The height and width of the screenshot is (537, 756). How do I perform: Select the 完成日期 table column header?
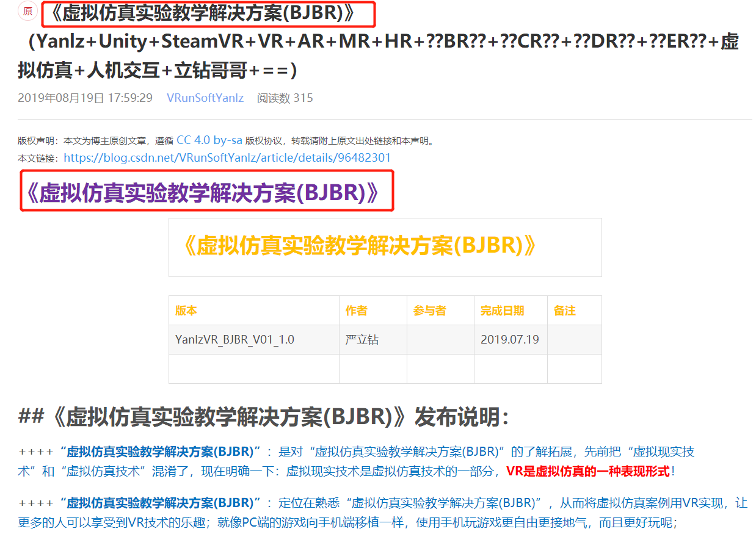tap(502, 311)
